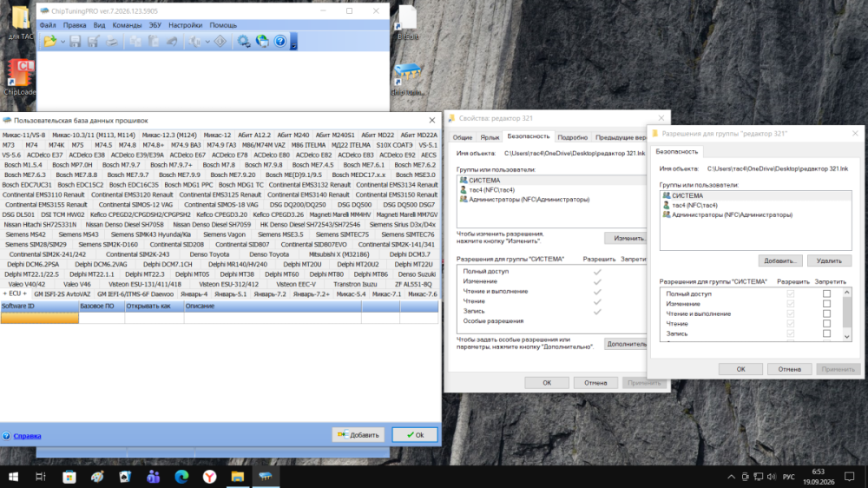Click the diamond info toolbar icon
This screenshot has height=488, width=868.
220,42
